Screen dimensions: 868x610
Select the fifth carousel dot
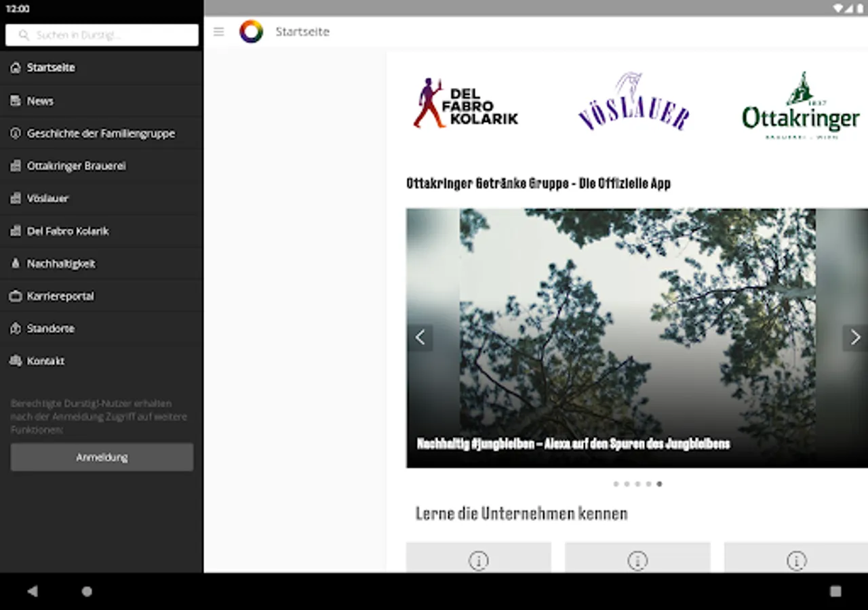(x=659, y=484)
